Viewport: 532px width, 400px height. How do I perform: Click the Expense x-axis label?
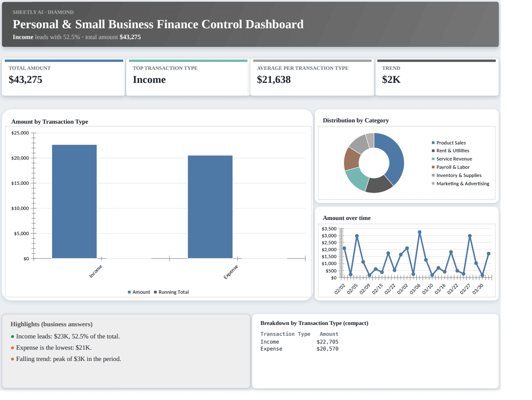pos(231,272)
